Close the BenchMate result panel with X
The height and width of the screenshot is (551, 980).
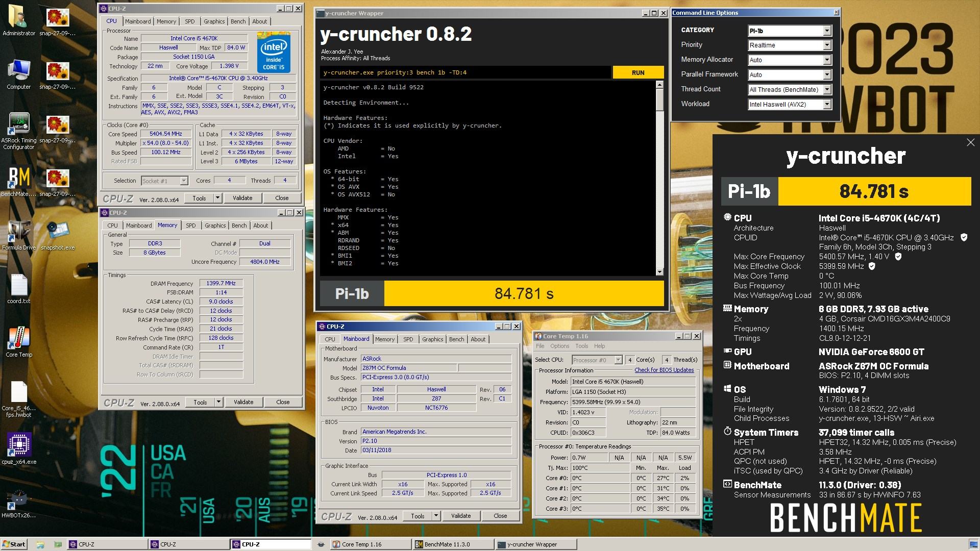coord(970,143)
